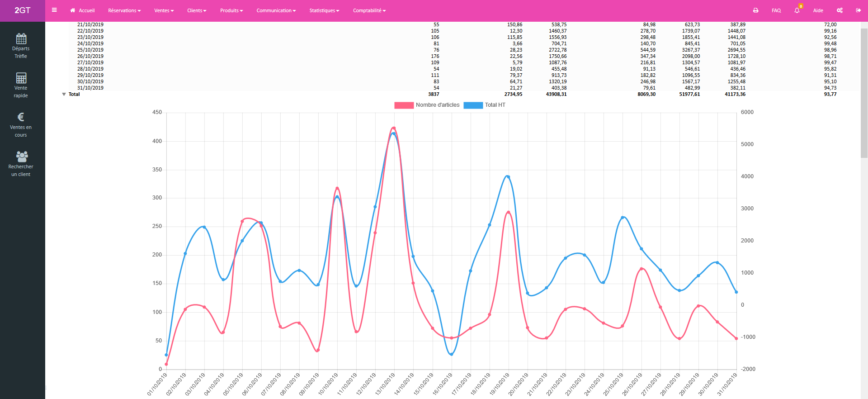
Task: Click the 27/10/2019 row date
Action: coord(90,62)
